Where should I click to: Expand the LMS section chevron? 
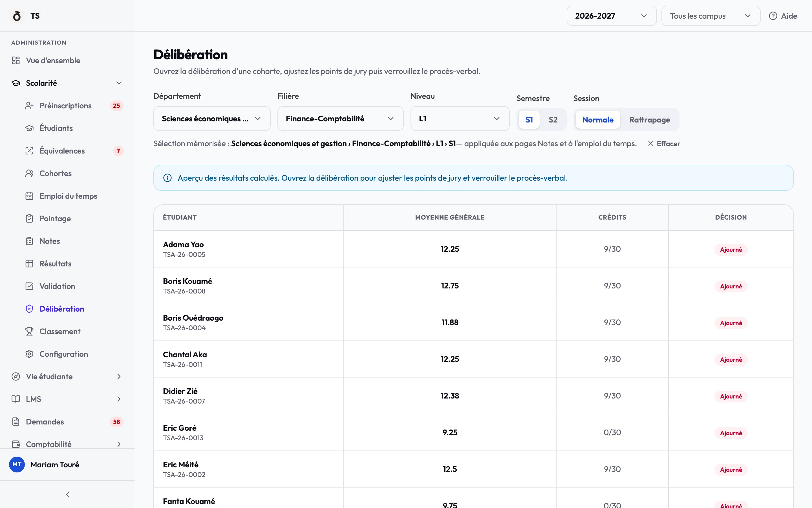[119, 399]
